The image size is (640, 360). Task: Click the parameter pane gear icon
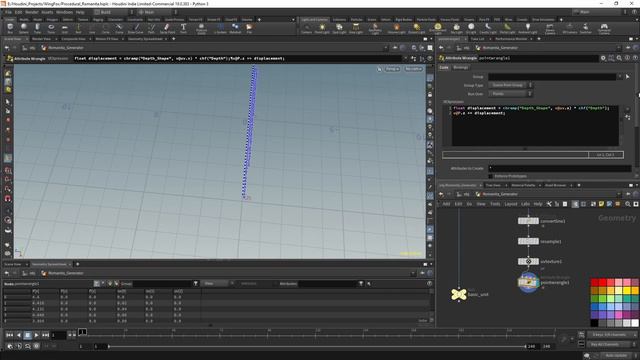603,58
